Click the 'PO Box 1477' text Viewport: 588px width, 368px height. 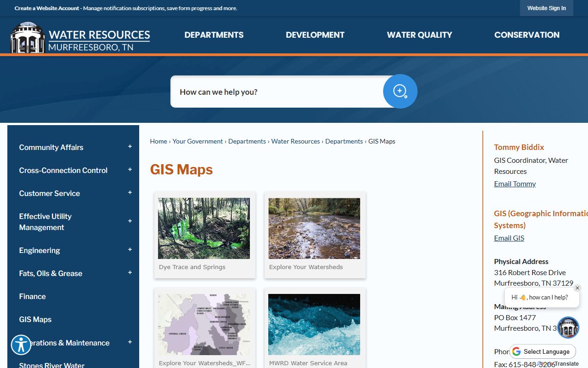[515, 317]
